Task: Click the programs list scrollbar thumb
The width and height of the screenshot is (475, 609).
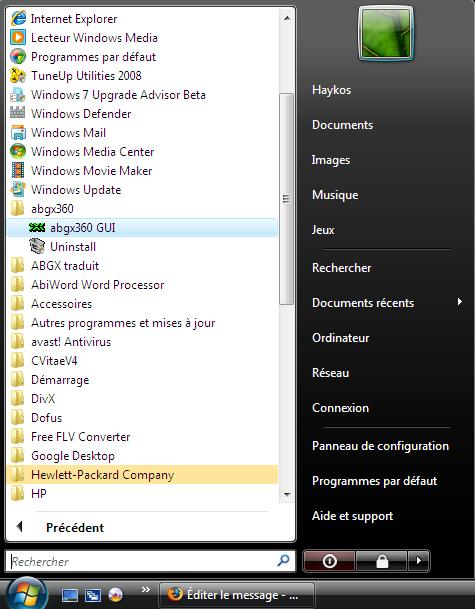Action: point(286,199)
